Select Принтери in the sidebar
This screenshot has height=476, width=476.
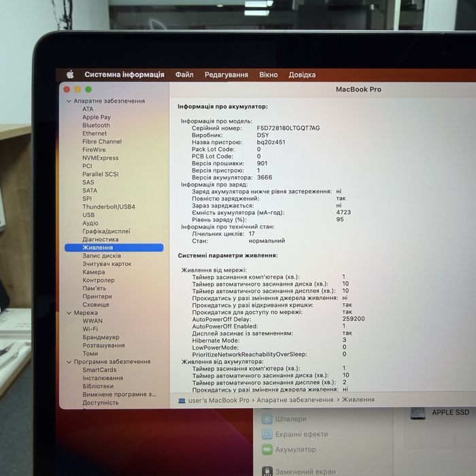[x=97, y=296]
